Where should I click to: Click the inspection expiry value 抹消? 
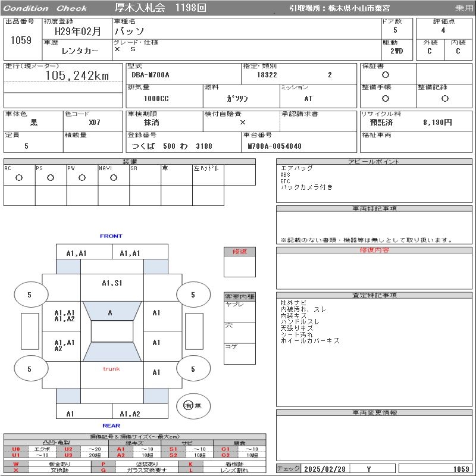point(152,123)
